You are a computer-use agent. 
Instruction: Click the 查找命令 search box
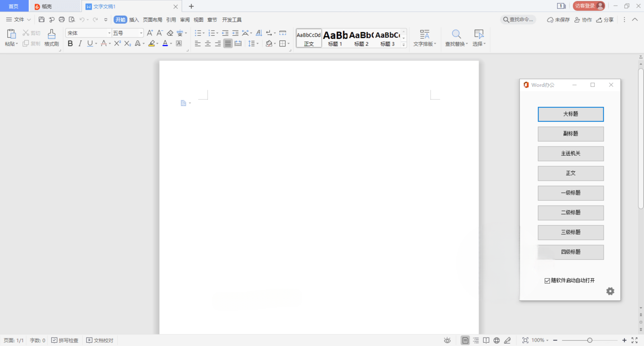coord(518,19)
